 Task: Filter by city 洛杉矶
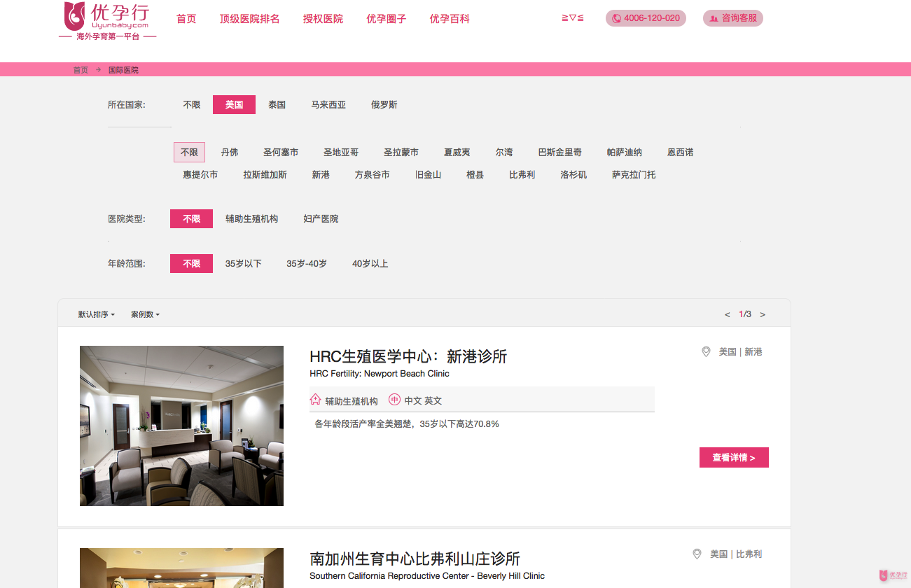pos(574,175)
